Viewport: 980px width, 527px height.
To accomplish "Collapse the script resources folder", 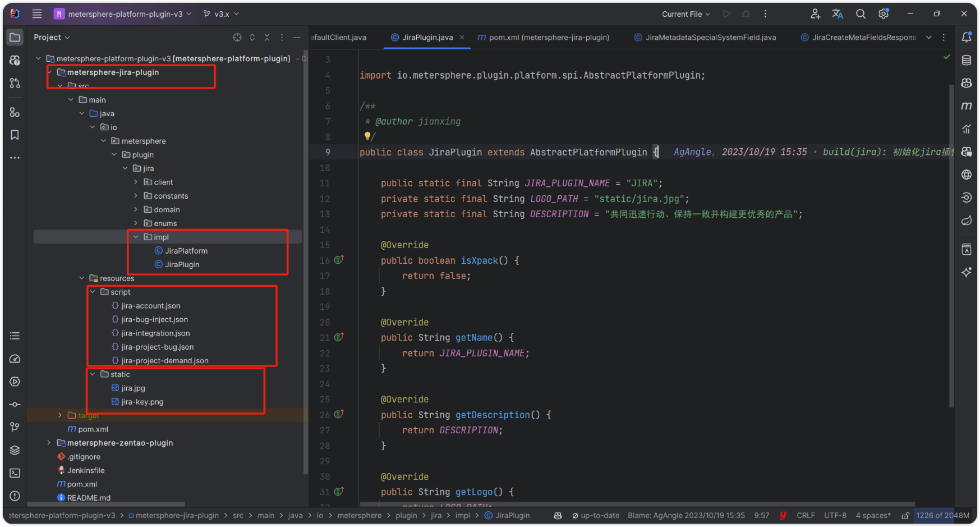I will coord(93,292).
